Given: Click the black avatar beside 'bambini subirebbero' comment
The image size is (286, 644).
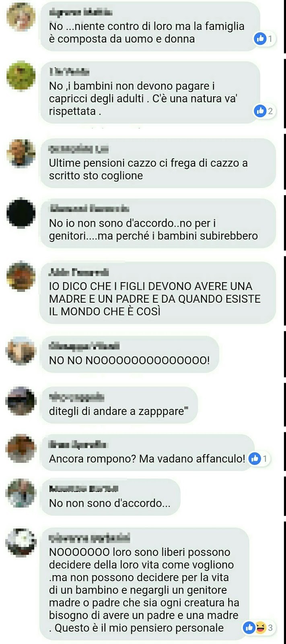Looking at the screenshot, I should (x=21, y=213).
